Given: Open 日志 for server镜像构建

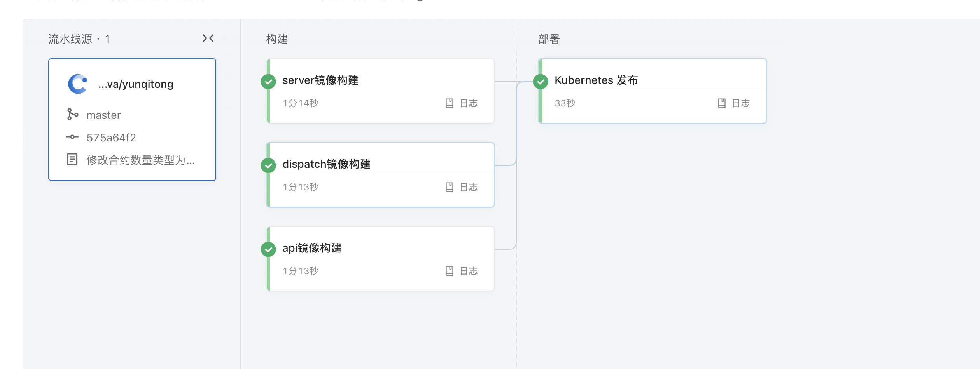Looking at the screenshot, I should point(462,103).
